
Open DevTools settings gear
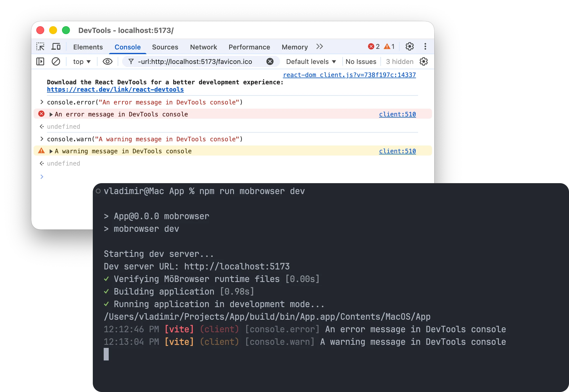click(409, 47)
